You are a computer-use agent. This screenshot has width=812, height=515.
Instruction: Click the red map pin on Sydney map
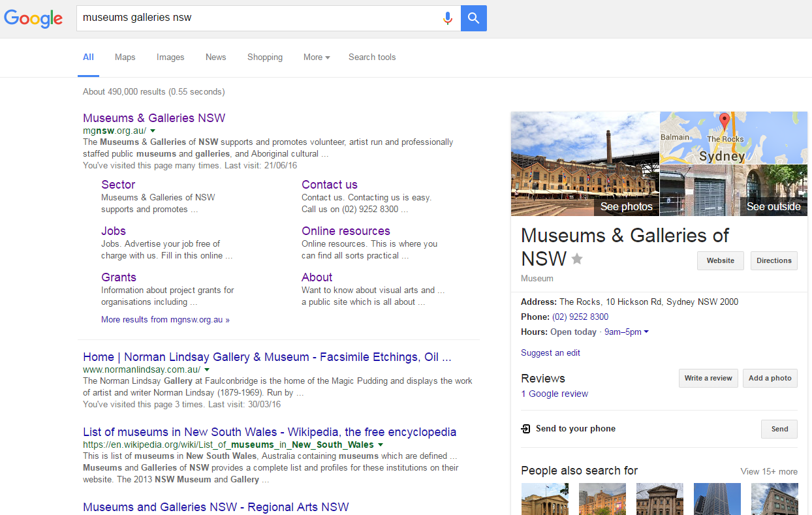point(724,122)
